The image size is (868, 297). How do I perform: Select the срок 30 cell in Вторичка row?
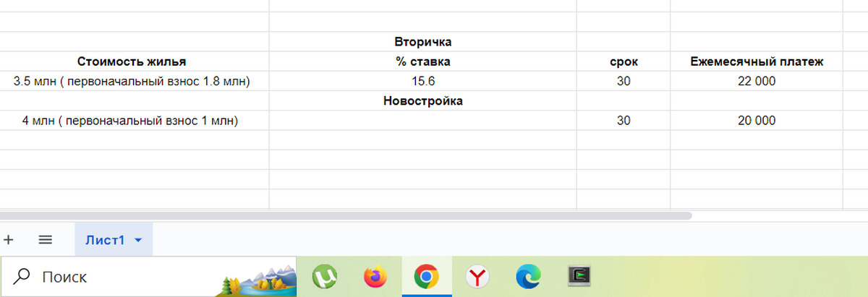(624, 81)
